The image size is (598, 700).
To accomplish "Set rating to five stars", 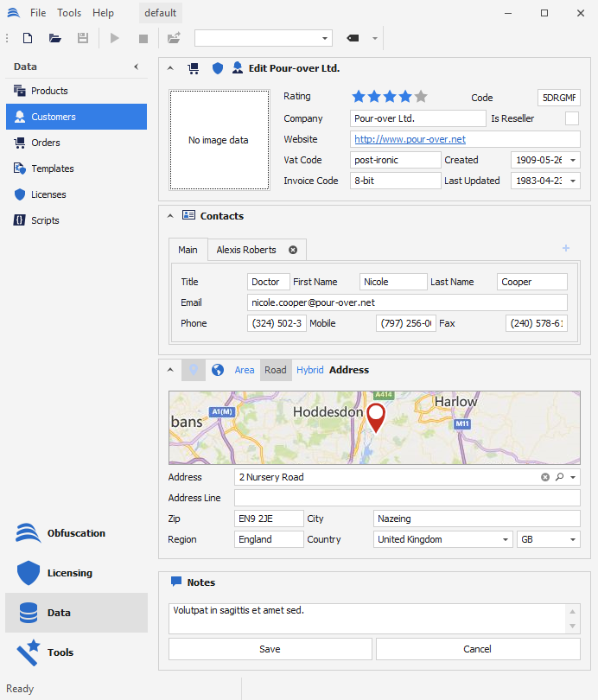I will tap(421, 97).
